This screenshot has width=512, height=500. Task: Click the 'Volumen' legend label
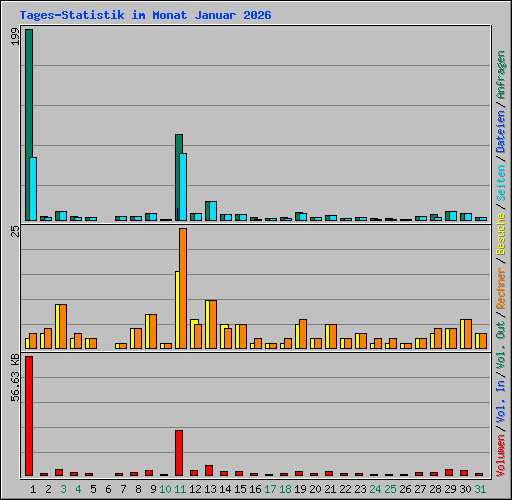click(x=501, y=456)
